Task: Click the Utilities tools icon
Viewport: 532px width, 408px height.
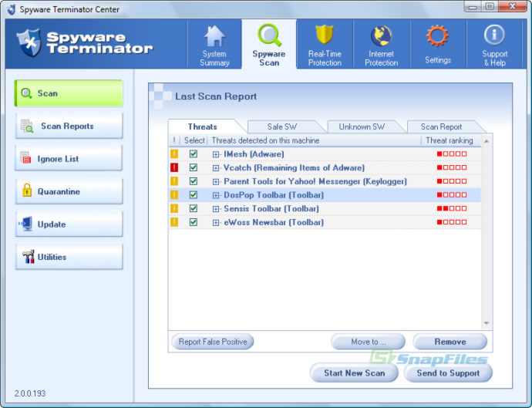Action: click(29, 257)
